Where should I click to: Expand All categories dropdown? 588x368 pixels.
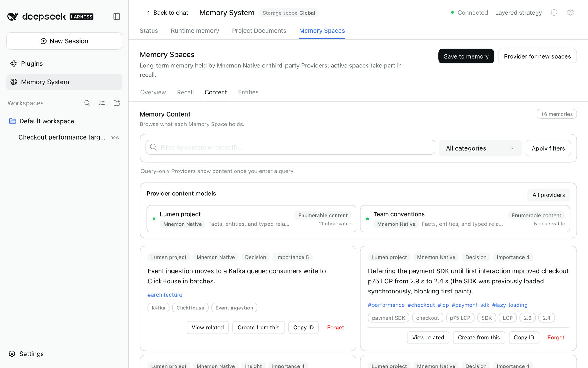coord(481,148)
